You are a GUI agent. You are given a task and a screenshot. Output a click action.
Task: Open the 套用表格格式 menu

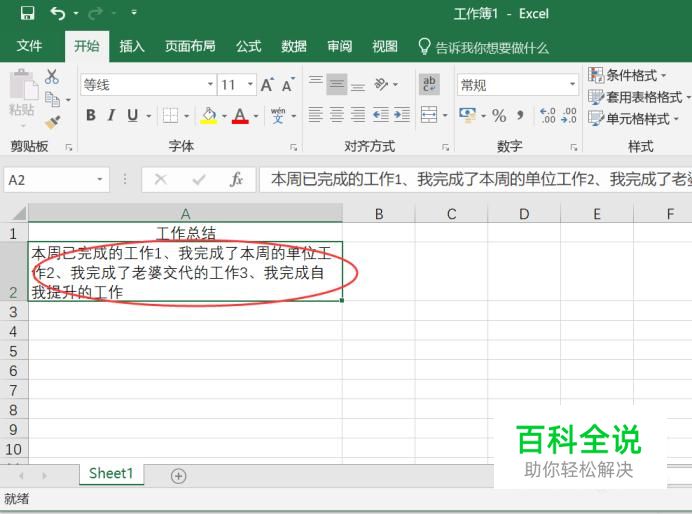click(x=639, y=97)
